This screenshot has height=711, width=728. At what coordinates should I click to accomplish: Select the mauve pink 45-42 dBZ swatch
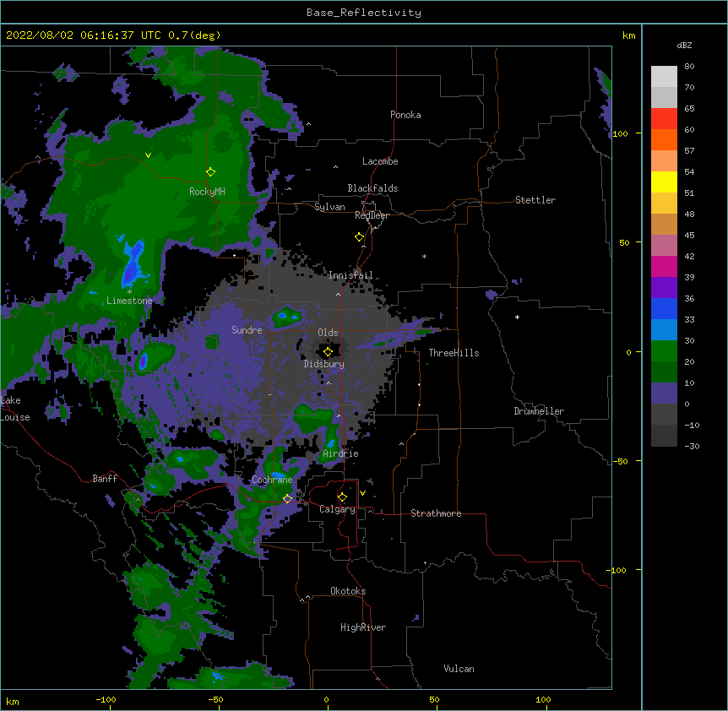coord(664,246)
